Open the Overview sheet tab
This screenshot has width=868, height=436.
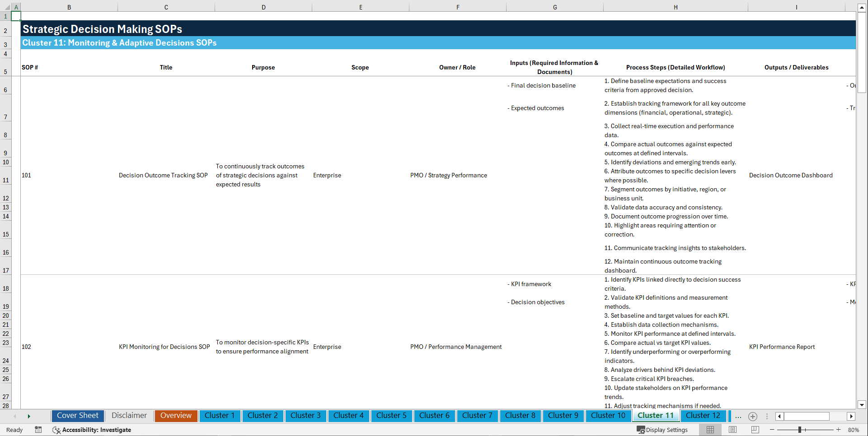pyautogui.click(x=176, y=416)
